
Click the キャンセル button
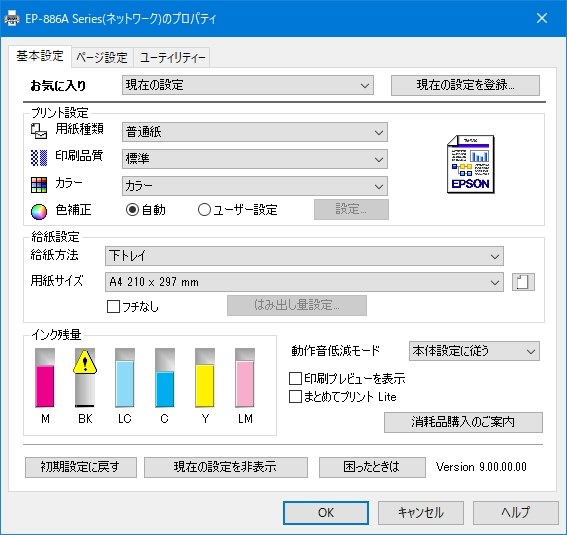click(x=421, y=513)
